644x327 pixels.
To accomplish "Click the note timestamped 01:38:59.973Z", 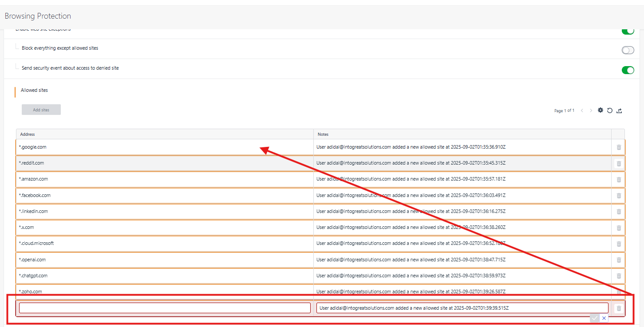I will point(411,276).
